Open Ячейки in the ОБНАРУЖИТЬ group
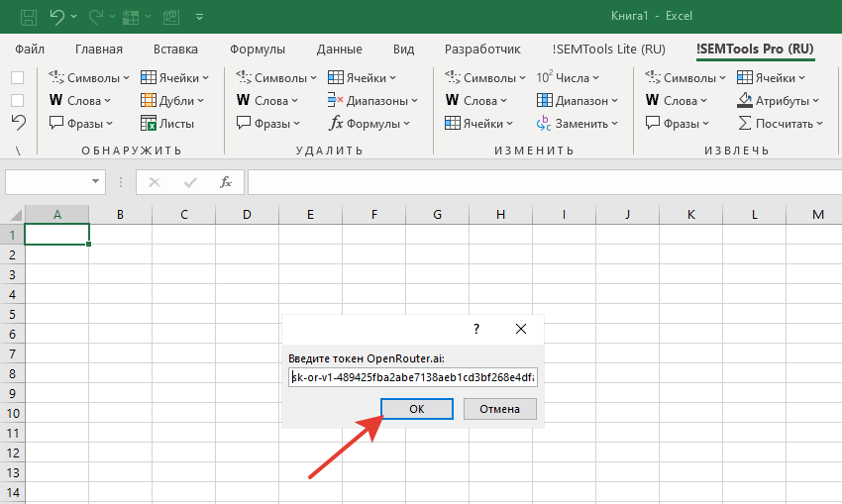Viewport: 842px width, 504px height. pyautogui.click(x=174, y=78)
